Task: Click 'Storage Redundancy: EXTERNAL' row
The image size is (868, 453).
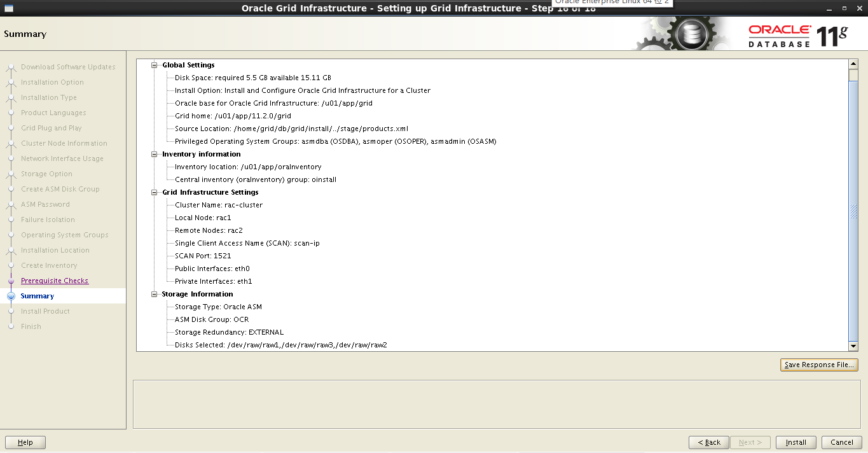Action: 229,332
